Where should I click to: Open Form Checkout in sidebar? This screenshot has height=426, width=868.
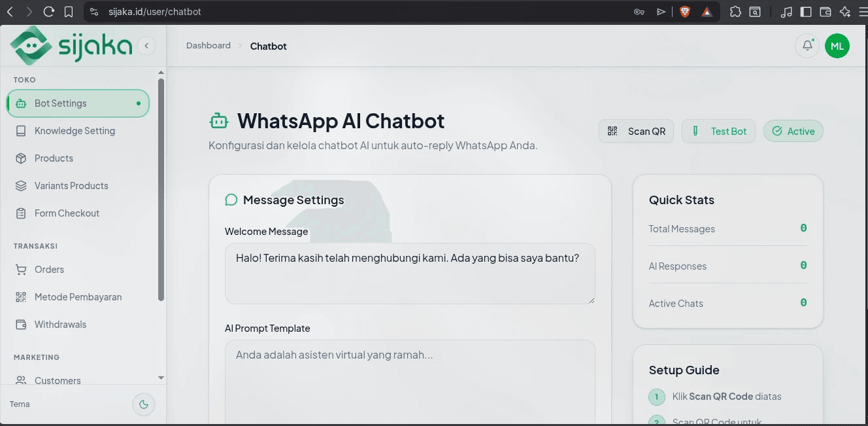78,213
